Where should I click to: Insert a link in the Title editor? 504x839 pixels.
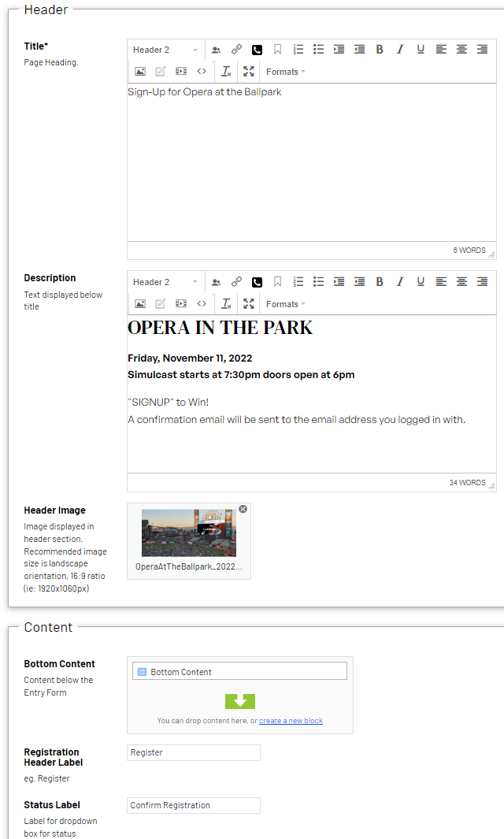tap(236, 50)
